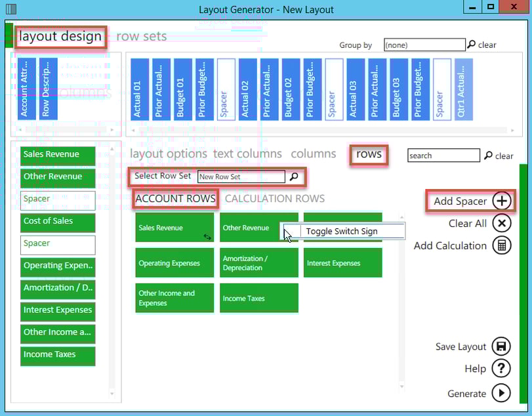
Task: Open Help with the question mark icon
Action: [501, 368]
